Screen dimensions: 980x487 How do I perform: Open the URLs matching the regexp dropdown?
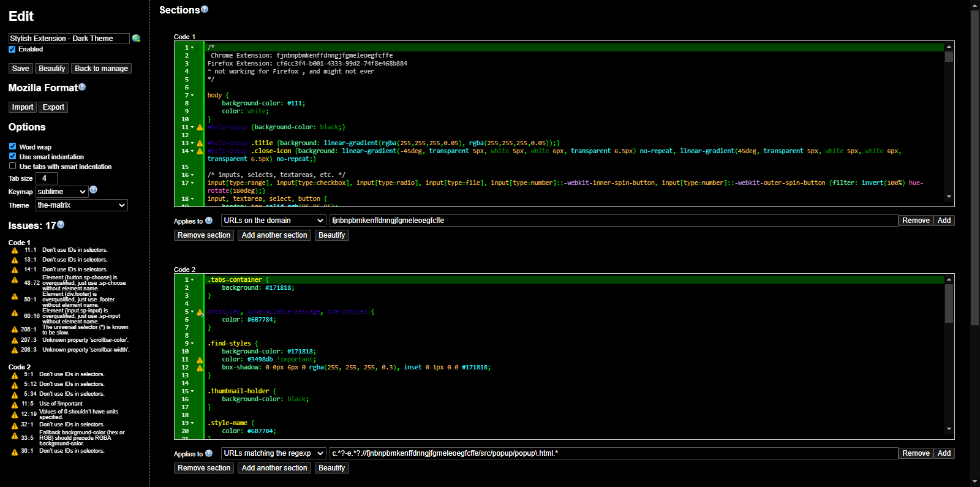273,453
